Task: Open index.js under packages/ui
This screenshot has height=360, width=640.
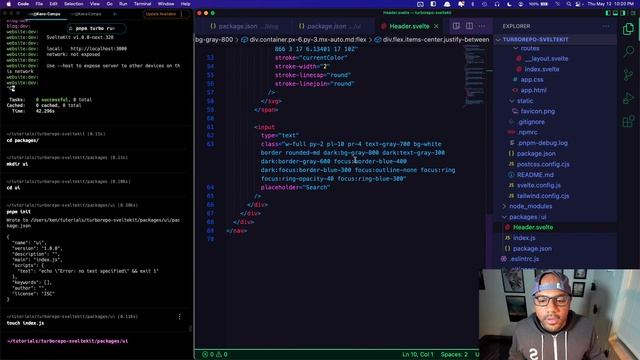Action: click(524, 238)
